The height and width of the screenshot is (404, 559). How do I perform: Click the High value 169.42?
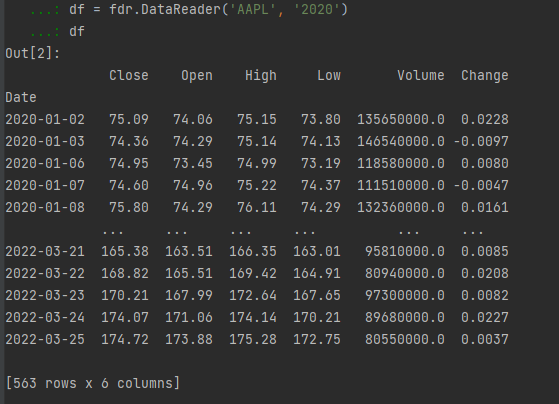[x=253, y=273]
